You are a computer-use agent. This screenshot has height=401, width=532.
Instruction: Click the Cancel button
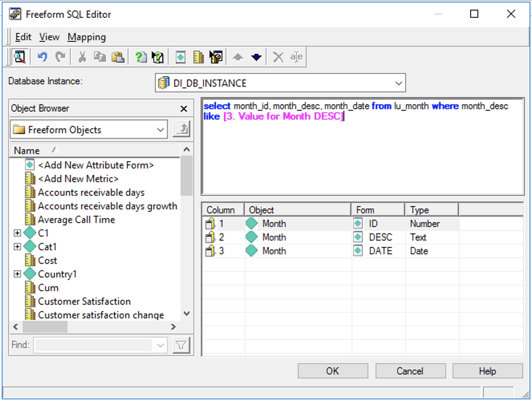[x=410, y=371]
